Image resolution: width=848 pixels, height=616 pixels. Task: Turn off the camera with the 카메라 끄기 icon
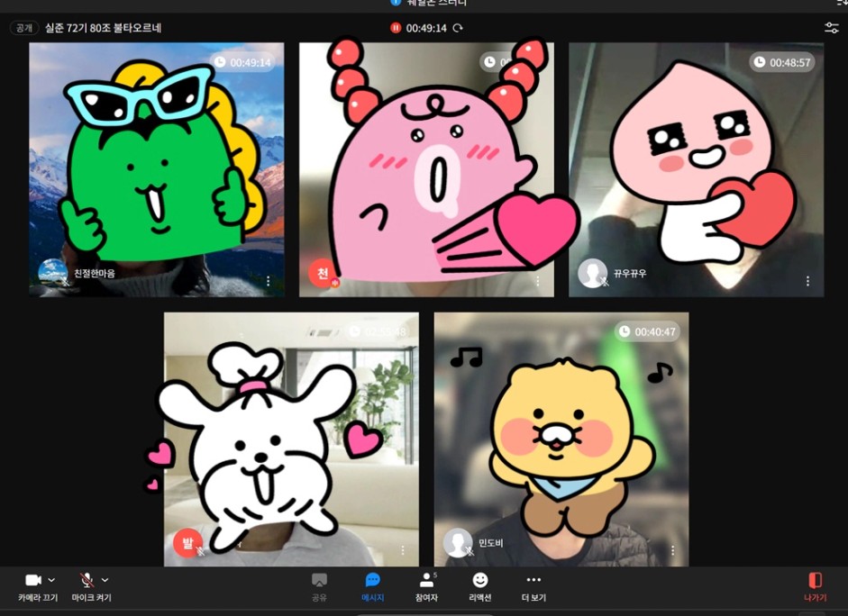coord(33,580)
